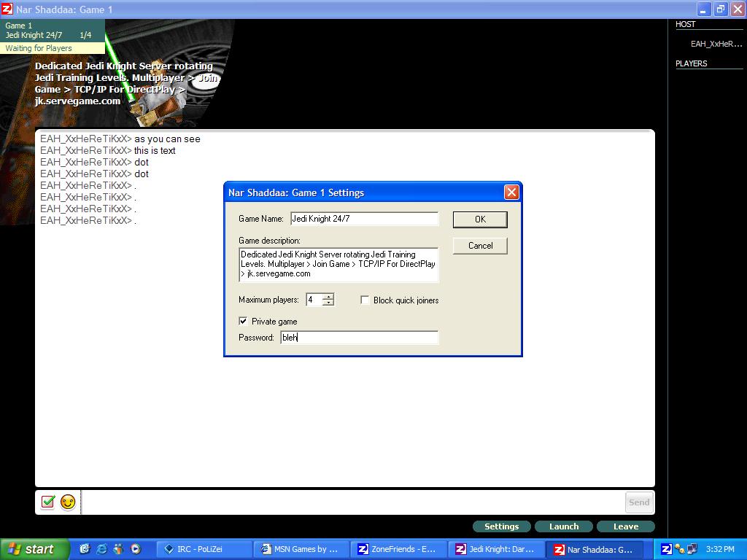Decrease maximum players with the down arrow
This screenshot has width=747, height=560.
[328, 303]
